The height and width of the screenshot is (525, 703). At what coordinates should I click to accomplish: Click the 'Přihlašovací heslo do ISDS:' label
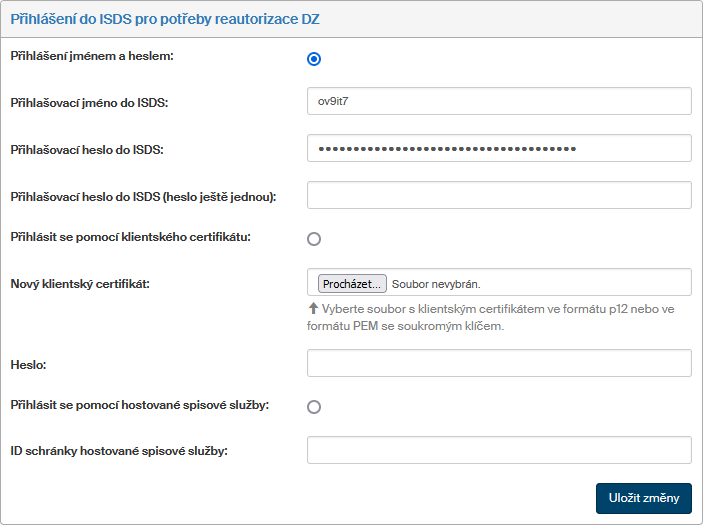(x=87, y=149)
